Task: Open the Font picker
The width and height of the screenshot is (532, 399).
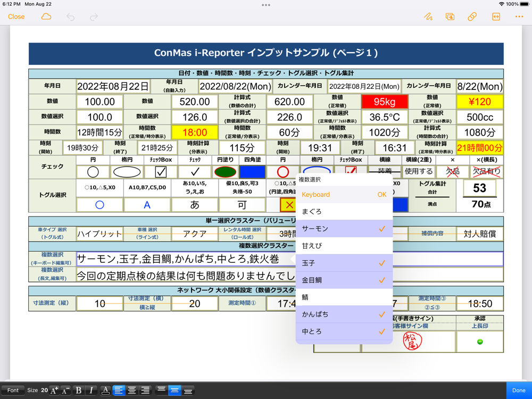Action: point(13,390)
